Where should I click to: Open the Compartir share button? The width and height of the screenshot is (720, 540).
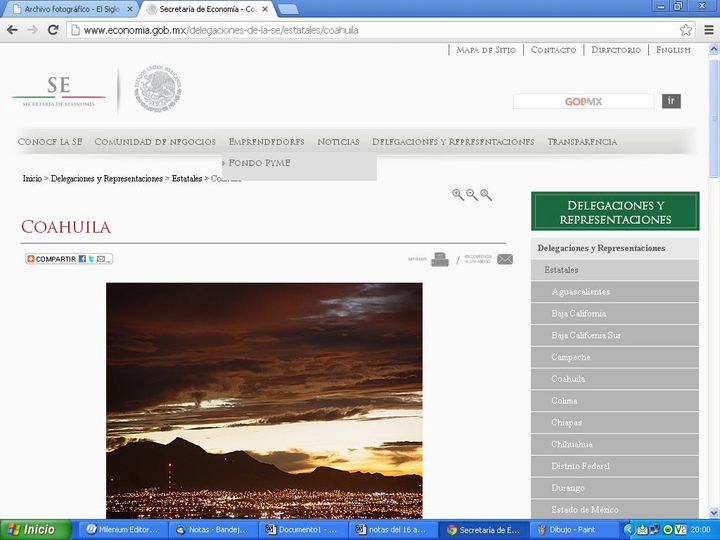click(x=69, y=259)
